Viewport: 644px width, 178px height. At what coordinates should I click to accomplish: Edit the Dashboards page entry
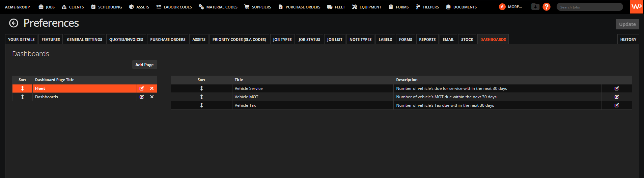(x=142, y=97)
